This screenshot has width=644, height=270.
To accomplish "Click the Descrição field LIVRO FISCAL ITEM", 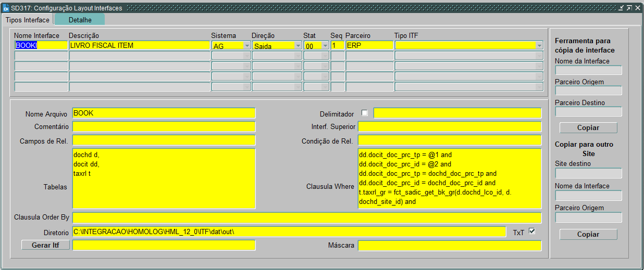I will coord(140,45).
